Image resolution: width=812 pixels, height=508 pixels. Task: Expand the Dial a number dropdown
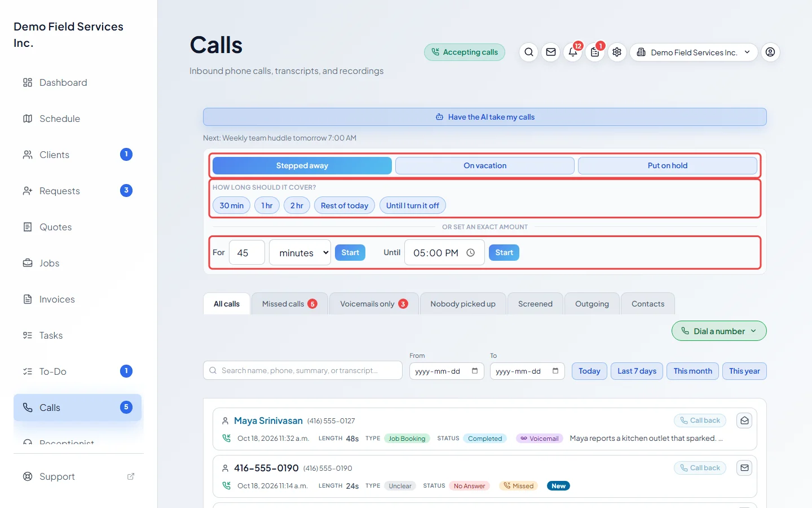coord(719,331)
